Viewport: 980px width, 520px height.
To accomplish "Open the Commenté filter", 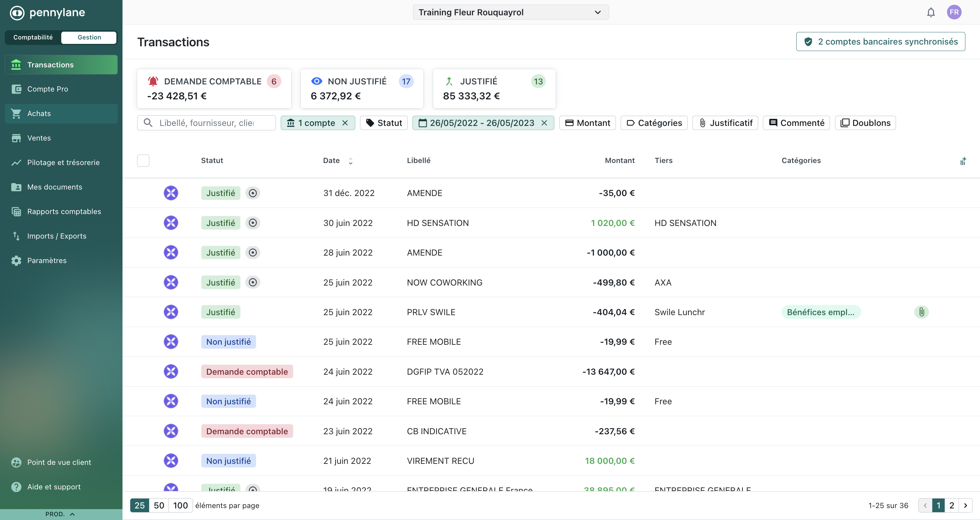I will (x=796, y=123).
